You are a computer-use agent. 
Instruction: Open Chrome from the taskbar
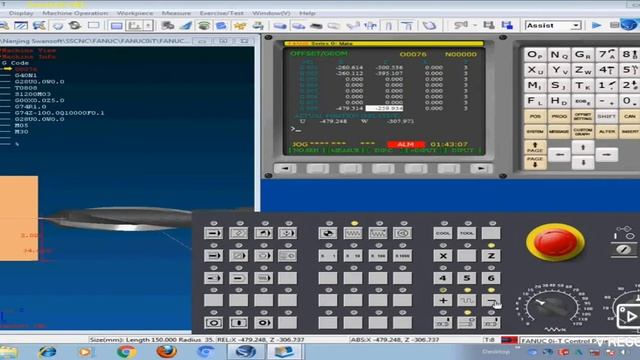coord(126,351)
